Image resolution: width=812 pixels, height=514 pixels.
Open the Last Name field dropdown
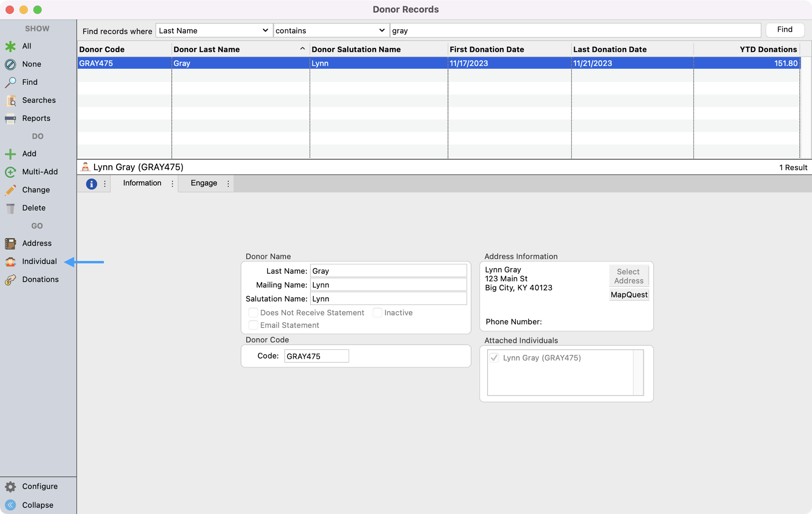[214, 31]
